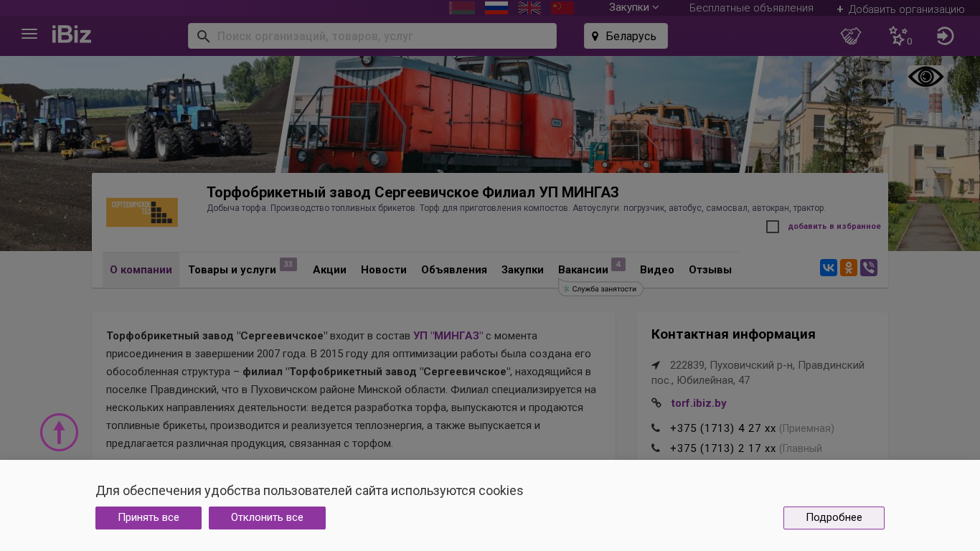980x551 pixels.
Task: Click phone number +375 (1713) 4 27 xx
Action: coord(723,428)
